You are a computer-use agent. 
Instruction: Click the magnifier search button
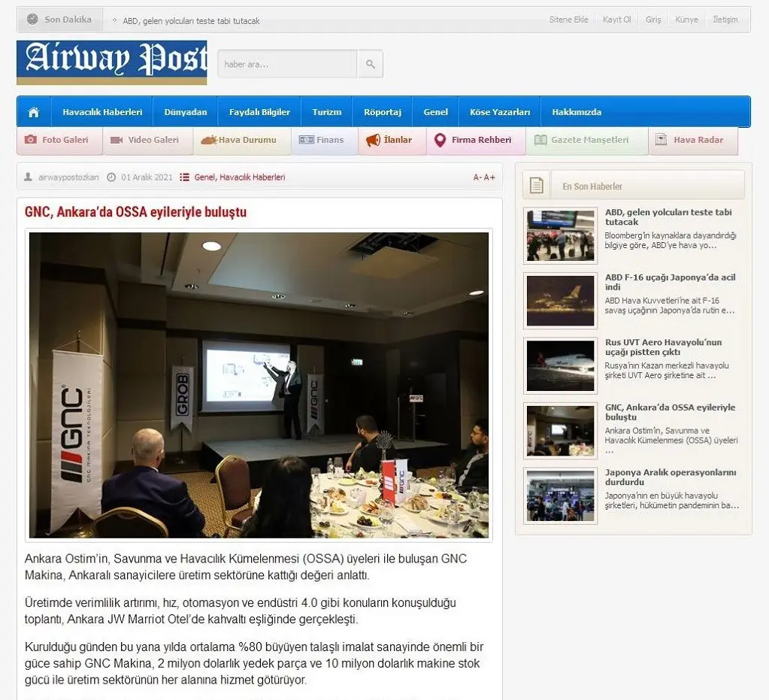point(371,64)
